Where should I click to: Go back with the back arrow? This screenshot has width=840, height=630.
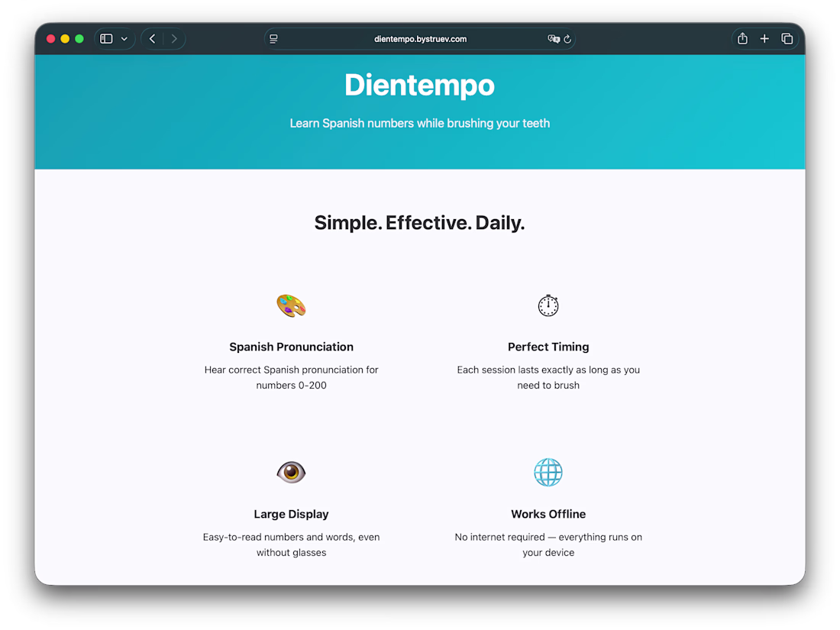click(153, 39)
